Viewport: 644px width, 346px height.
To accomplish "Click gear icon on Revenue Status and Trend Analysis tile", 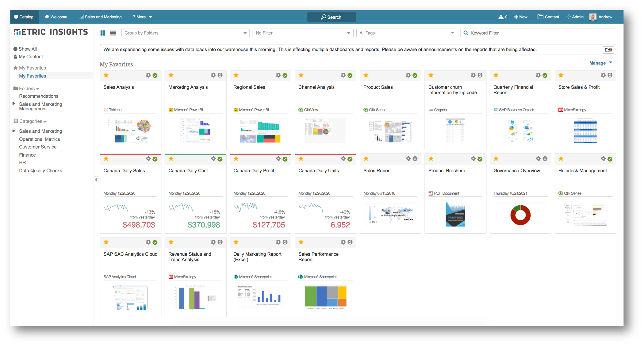I will 213,242.
